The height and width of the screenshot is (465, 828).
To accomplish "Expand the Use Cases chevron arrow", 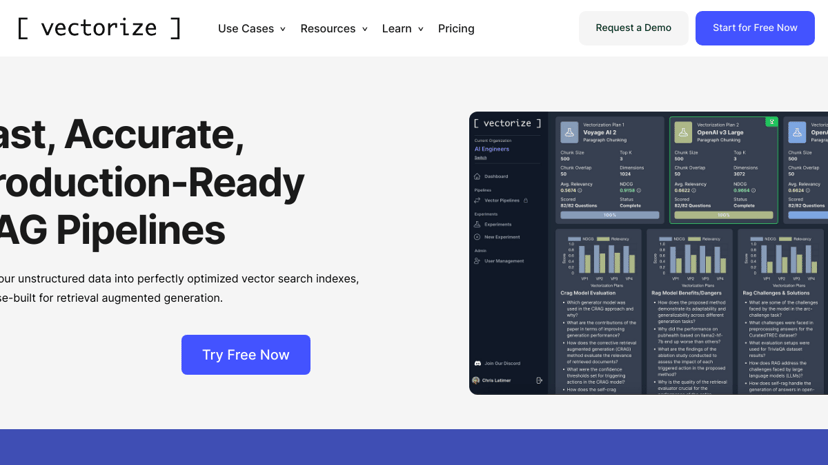I will (283, 29).
